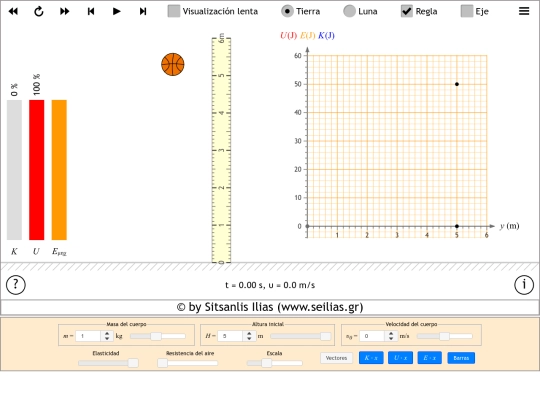Click the red potential energy U bar
Image resolution: width=540 pixels, height=405 pixels.
(37, 170)
